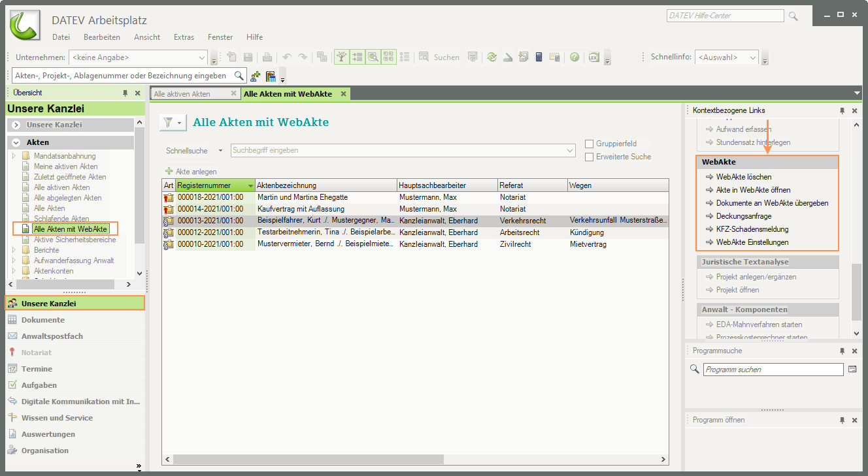Close the Alle Akten mit WebAkte tab
The height and width of the screenshot is (476, 868).
(x=343, y=94)
